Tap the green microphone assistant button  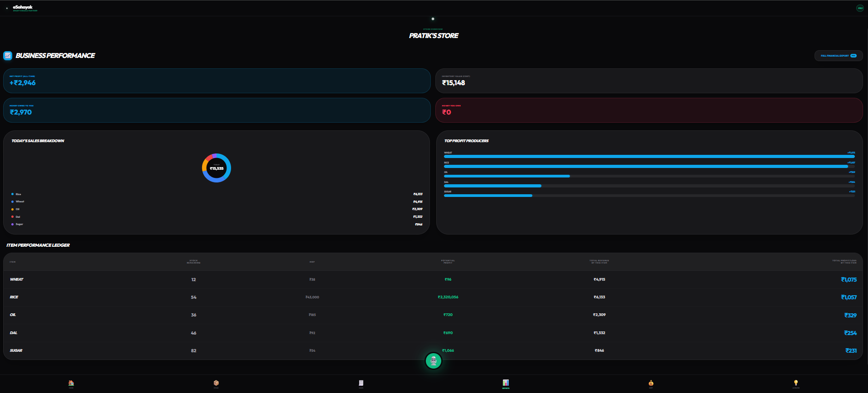pyautogui.click(x=434, y=361)
